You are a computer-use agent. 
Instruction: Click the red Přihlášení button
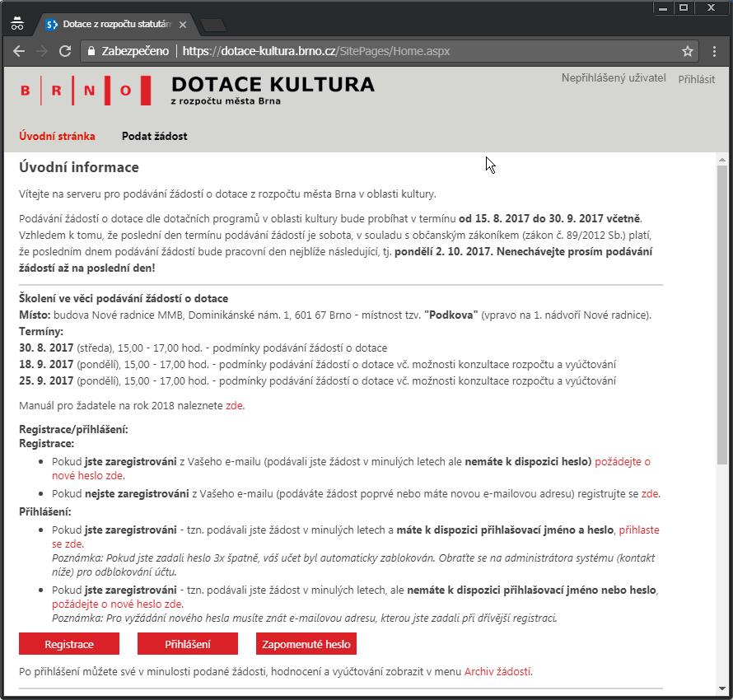point(188,644)
